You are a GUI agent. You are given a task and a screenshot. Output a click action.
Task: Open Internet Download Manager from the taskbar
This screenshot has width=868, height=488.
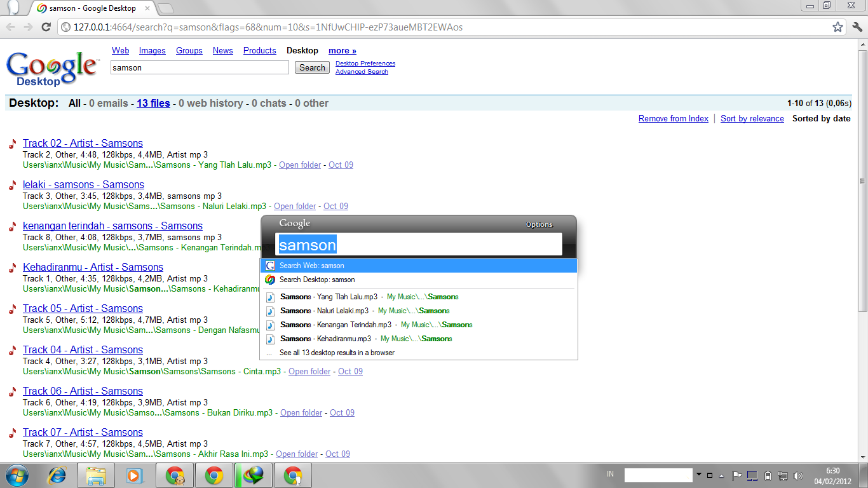coord(254,475)
